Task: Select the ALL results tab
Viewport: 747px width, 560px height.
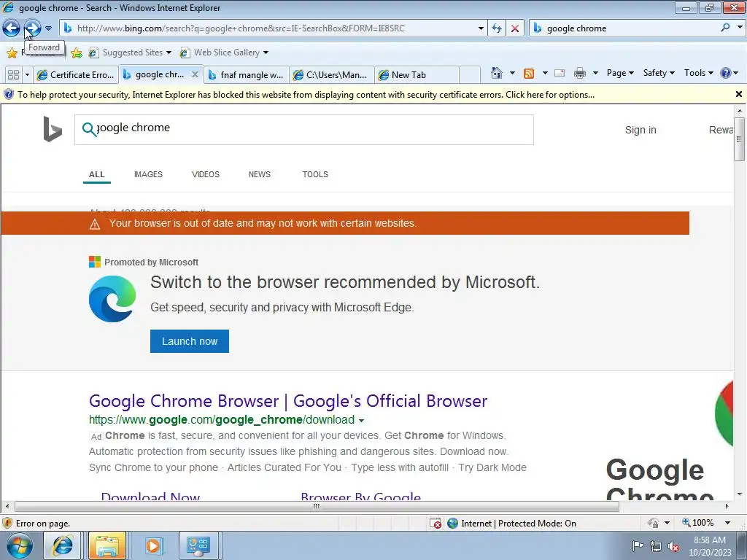Action: (x=97, y=174)
